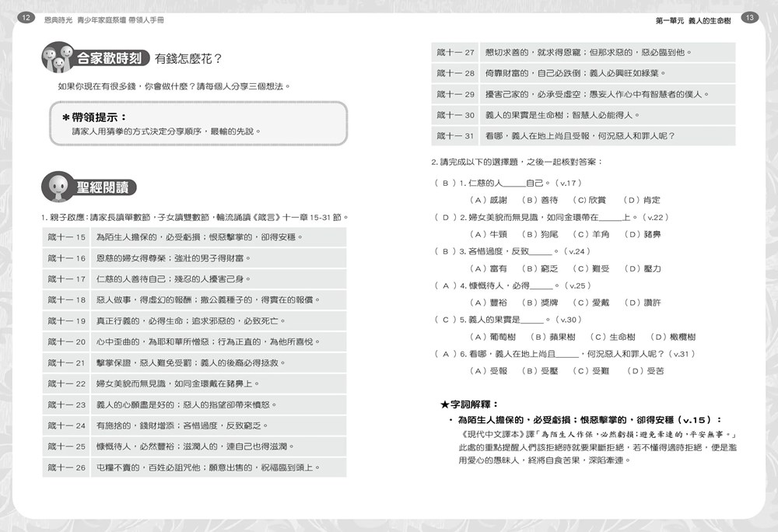This screenshot has height=532, width=778.
Task: Click the 聖經閱讀 section heading banner
Action: 104,187
